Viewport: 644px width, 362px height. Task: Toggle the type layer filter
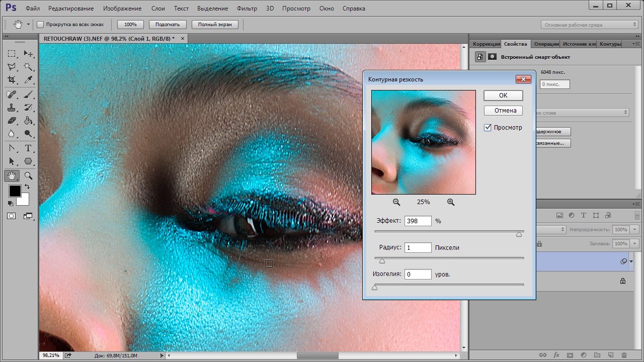(x=584, y=215)
